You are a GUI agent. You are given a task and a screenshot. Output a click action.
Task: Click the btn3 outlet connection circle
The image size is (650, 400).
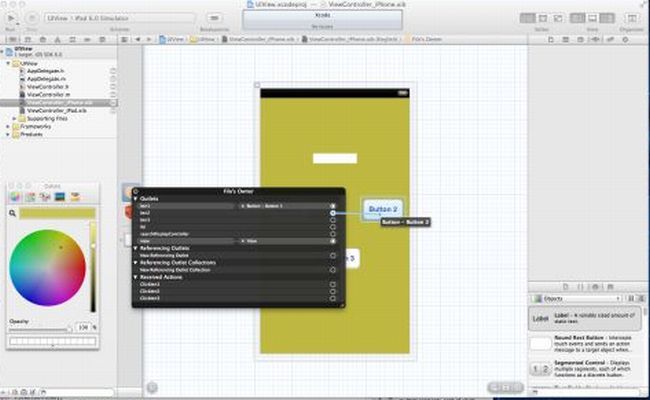click(x=332, y=220)
